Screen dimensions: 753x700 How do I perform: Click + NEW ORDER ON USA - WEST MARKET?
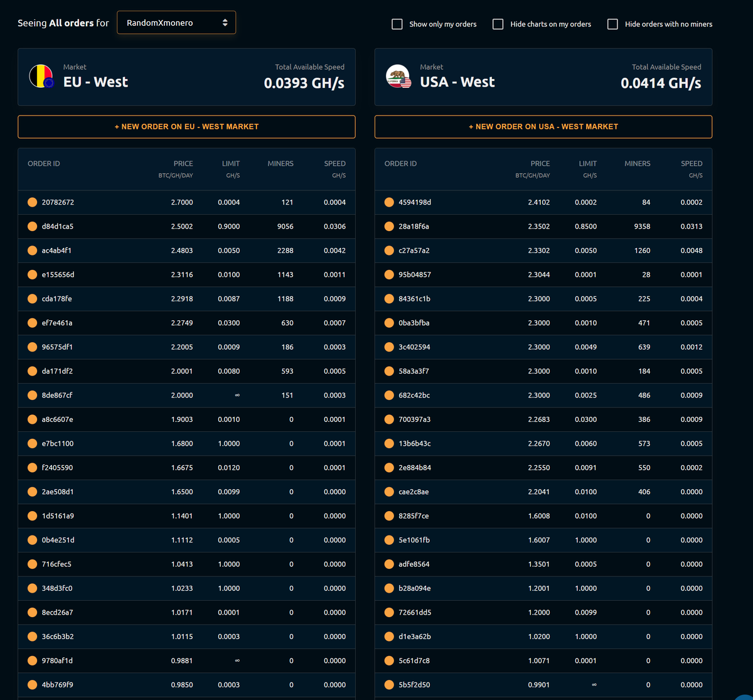coord(543,126)
